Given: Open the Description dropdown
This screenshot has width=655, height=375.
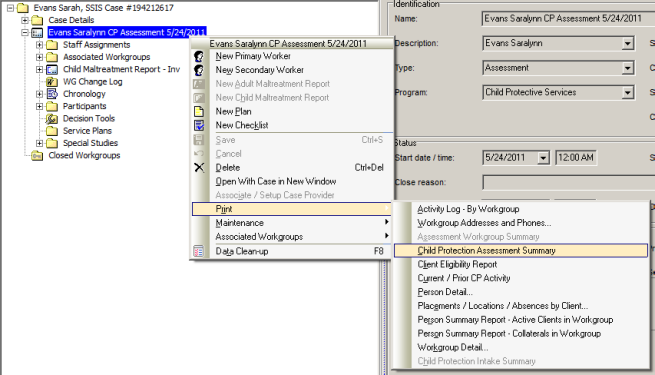Looking at the screenshot, I should click(x=627, y=43).
